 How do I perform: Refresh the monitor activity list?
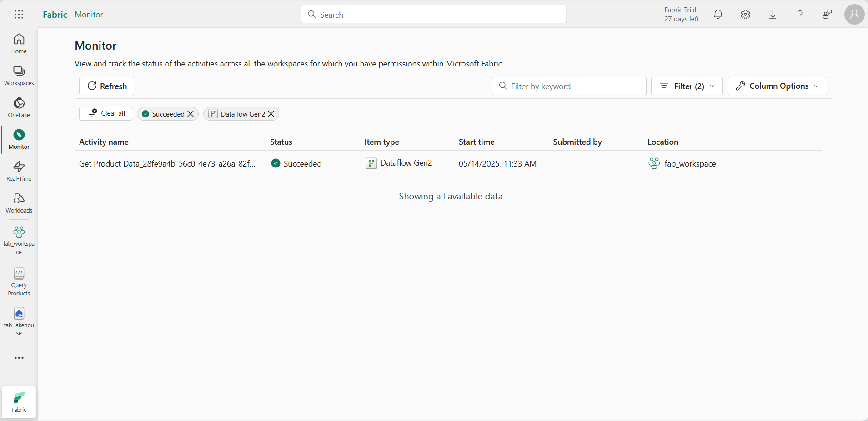click(106, 86)
